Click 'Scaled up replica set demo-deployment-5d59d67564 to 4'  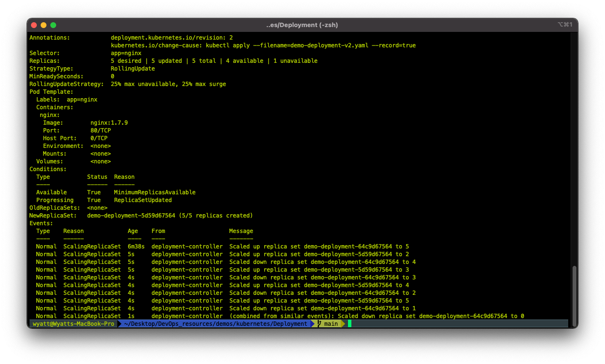(x=319, y=285)
